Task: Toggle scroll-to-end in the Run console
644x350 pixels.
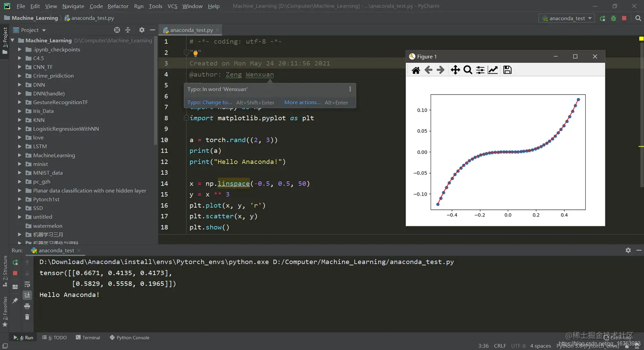Action: coord(27,295)
